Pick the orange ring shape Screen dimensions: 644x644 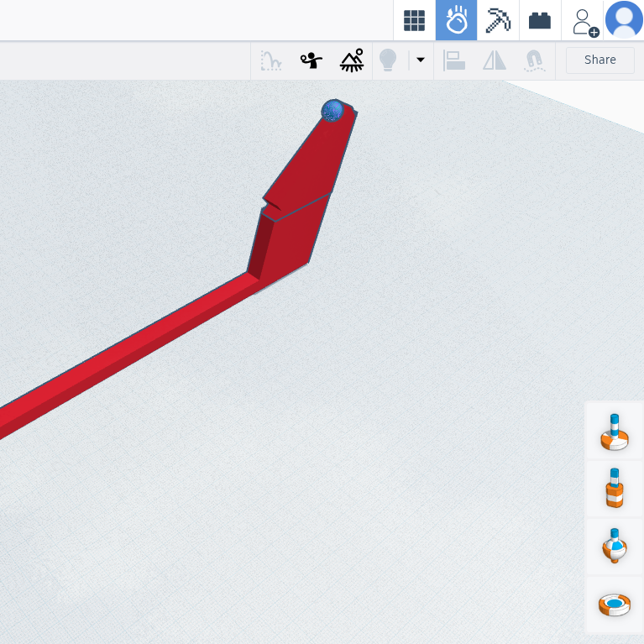(x=615, y=605)
